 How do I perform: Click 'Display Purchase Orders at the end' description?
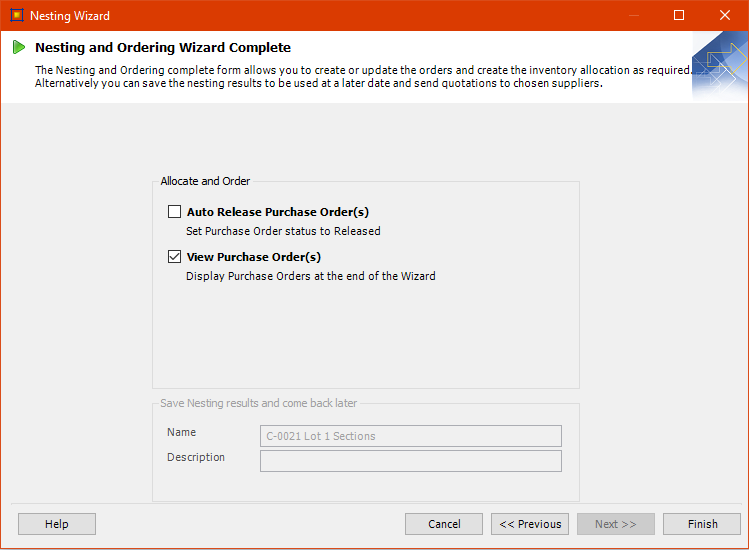click(310, 276)
